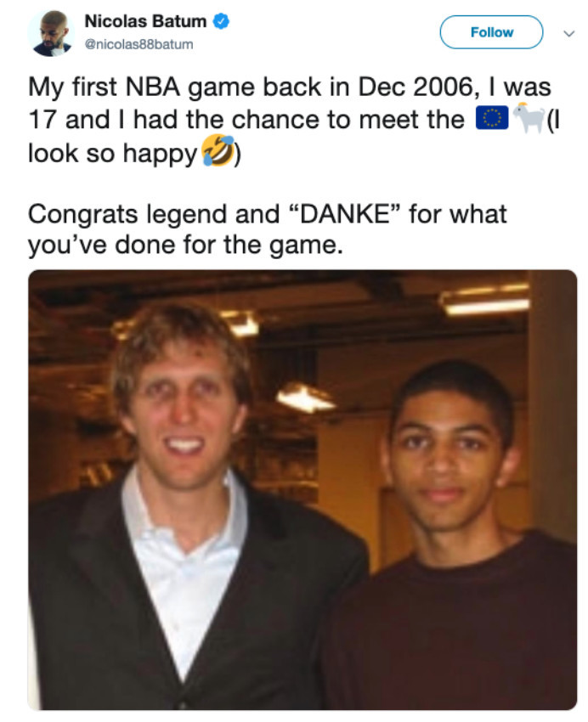
Task: Click the "you've done for the game." line
Action: (185, 245)
